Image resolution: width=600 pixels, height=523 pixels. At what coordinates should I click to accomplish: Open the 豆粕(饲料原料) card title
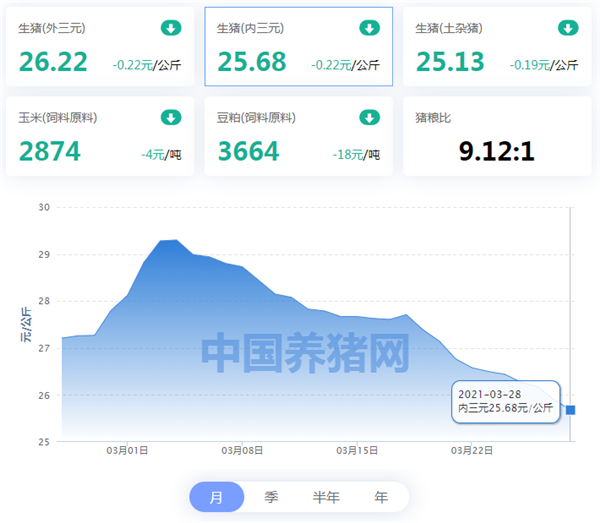tap(256, 118)
